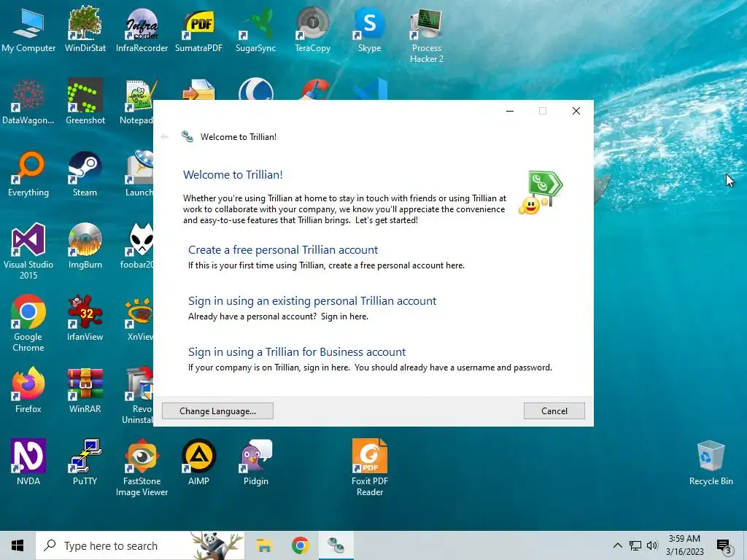Screen dimensions: 747x560
Task: Open the network status tray icon
Action: click(x=635, y=545)
